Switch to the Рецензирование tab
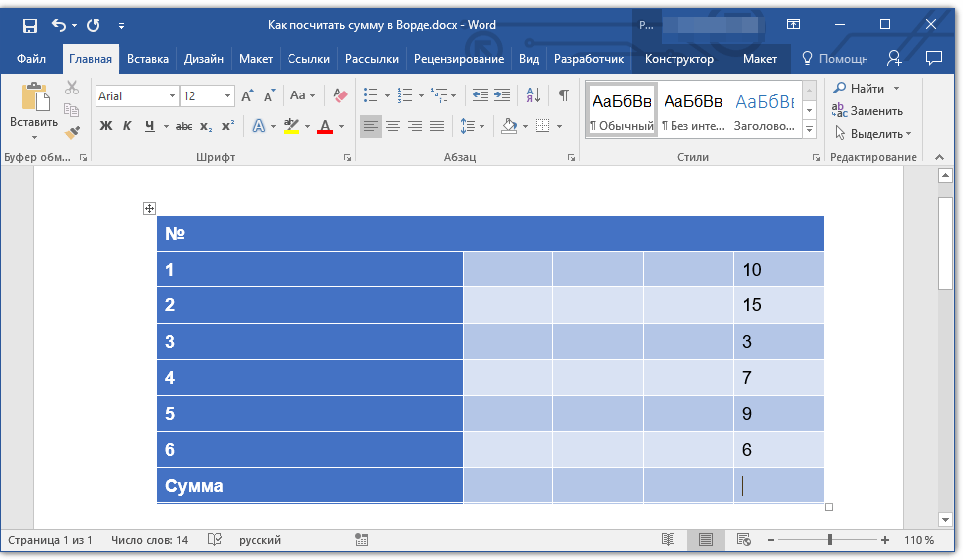 459,59
